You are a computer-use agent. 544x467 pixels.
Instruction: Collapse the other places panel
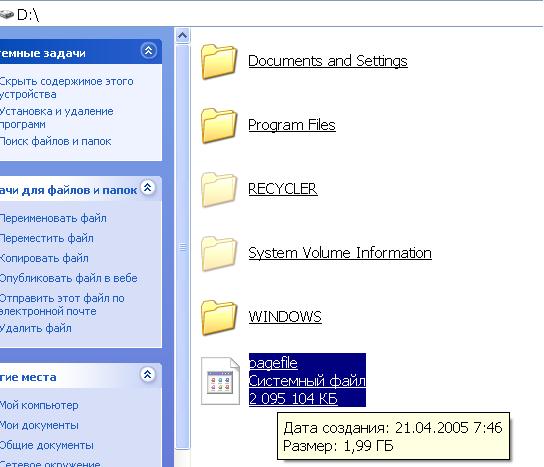pos(148,374)
